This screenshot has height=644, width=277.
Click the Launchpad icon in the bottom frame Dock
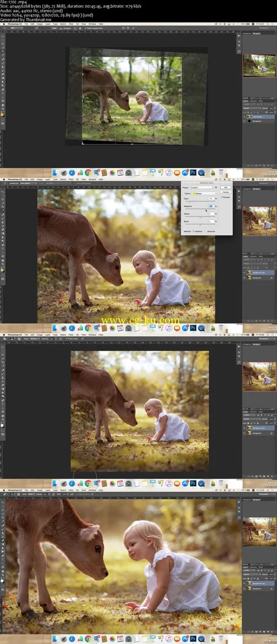[x=64, y=639]
